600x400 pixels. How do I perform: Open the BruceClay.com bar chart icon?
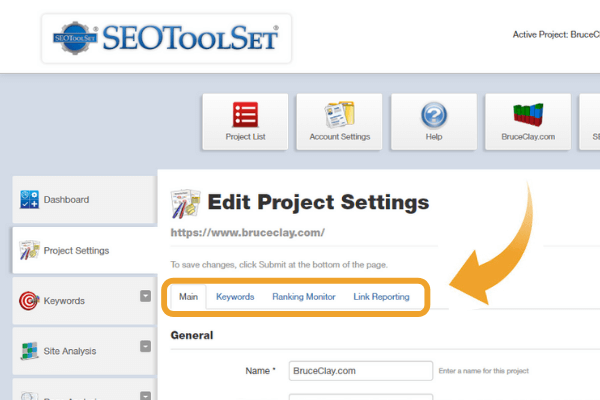[528, 114]
